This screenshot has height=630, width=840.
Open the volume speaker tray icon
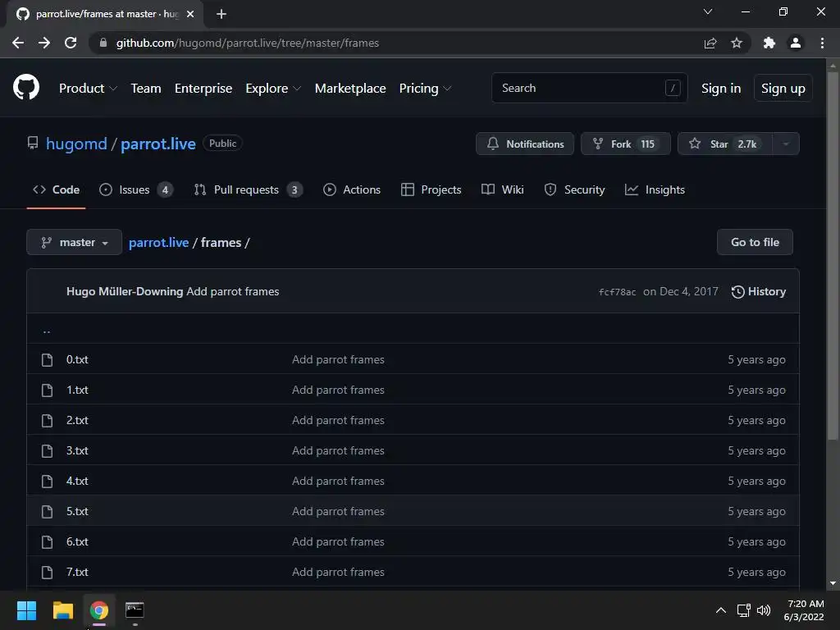(x=764, y=610)
